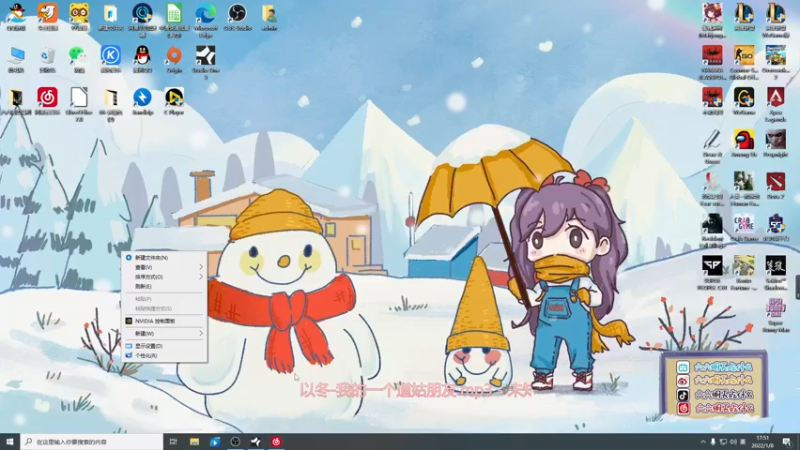Open Task View from the taskbar
Image resolution: width=800 pixels, height=450 pixels.
pos(173,442)
